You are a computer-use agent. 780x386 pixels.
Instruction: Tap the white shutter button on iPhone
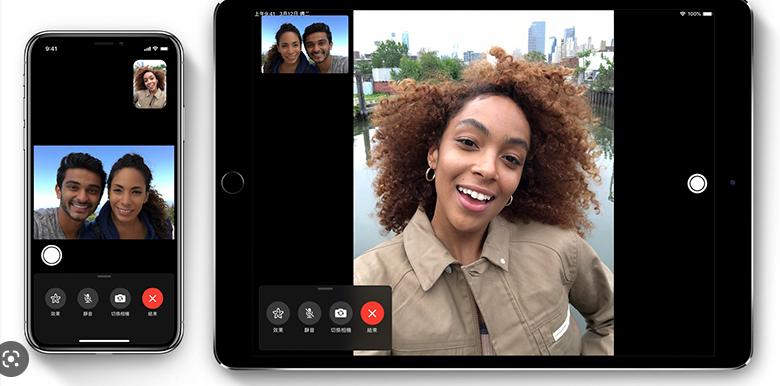click(52, 255)
